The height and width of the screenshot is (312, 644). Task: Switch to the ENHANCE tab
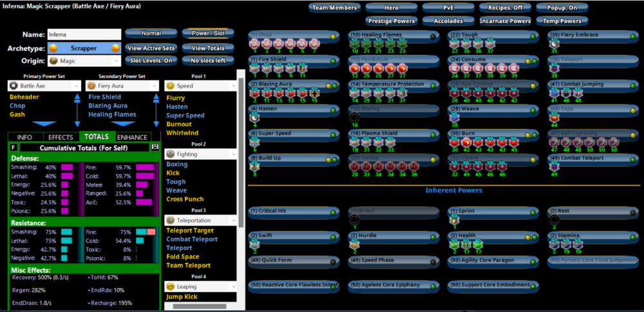132,137
